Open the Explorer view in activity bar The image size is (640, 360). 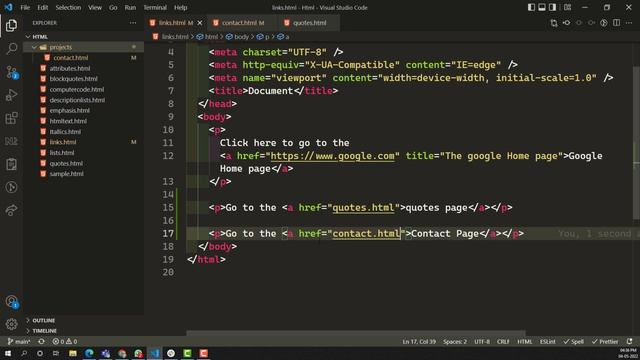tap(11, 25)
